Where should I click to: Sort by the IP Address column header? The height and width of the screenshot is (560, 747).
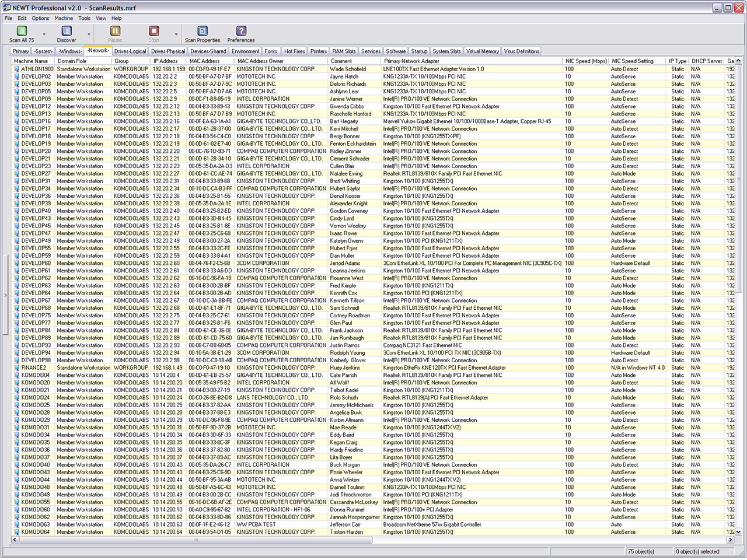[165, 61]
